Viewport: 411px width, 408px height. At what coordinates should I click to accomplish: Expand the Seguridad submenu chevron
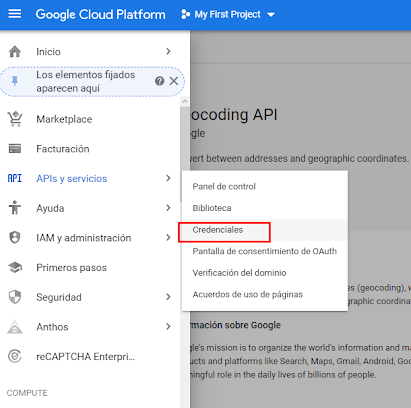(x=168, y=297)
